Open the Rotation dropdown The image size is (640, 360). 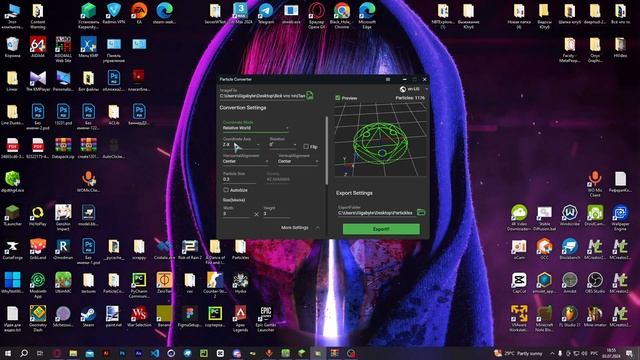tap(283, 145)
